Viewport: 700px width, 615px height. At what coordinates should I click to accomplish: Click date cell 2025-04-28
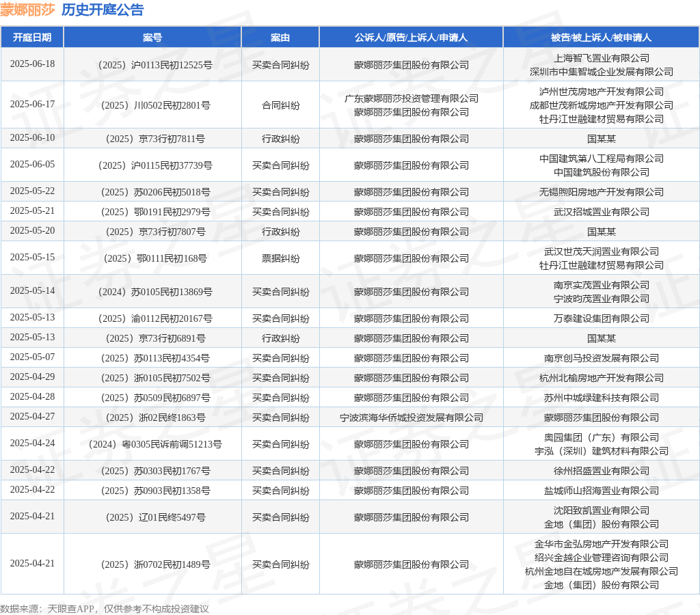pos(32,397)
